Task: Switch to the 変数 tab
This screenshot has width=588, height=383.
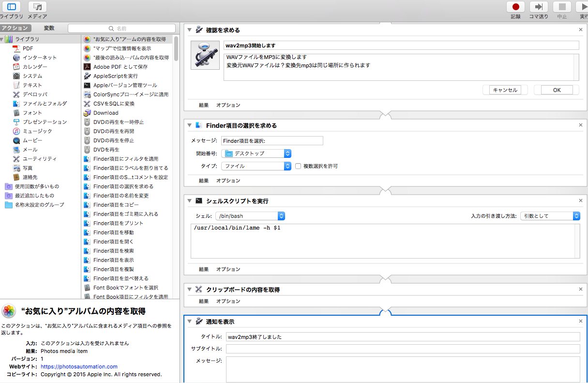Action: click(49, 28)
